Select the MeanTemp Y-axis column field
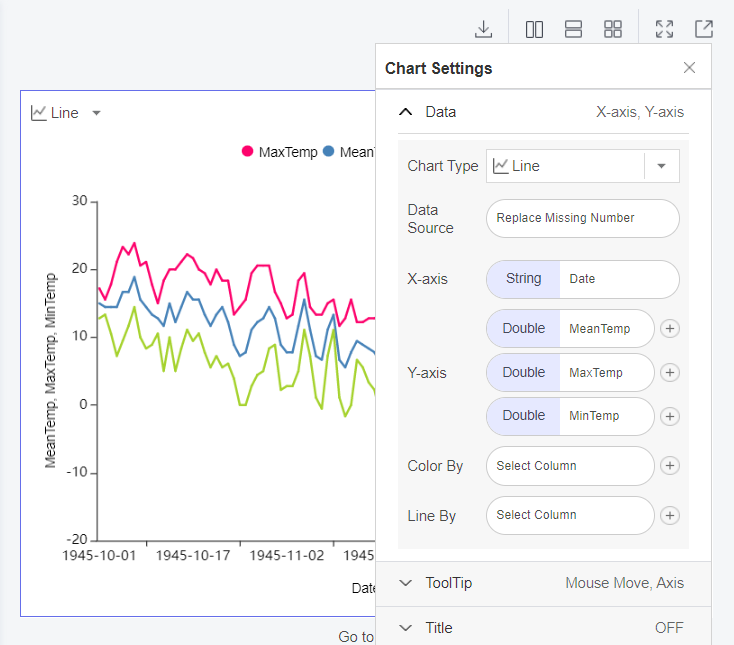This screenshot has width=734, height=645. 570,329
